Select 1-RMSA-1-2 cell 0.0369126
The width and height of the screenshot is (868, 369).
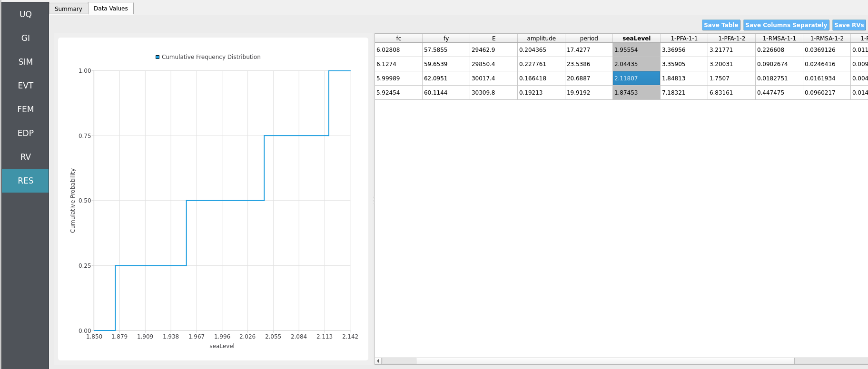point(827,50)
